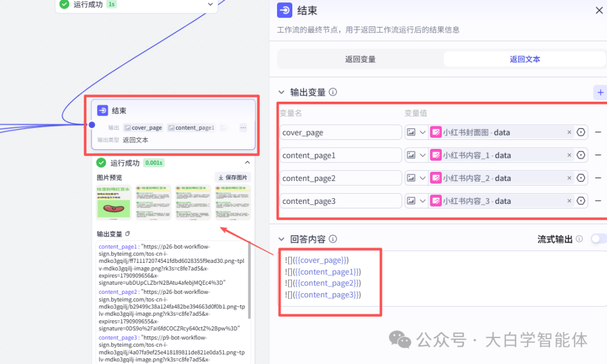Click the cover_page output tag in node
Screen dimensions: 607x364
pyautogui.click(x=143, y=128)
